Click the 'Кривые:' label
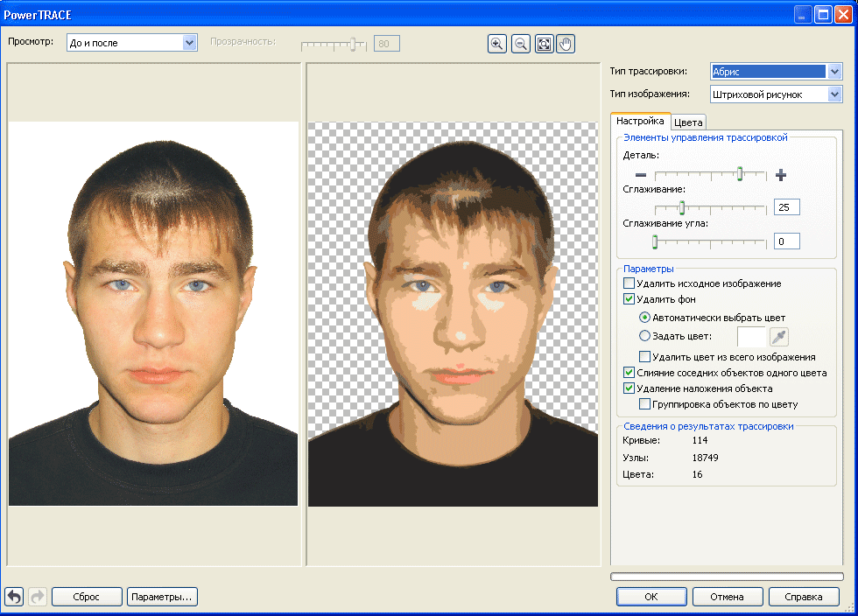The image size is (858, 616). (x=641, y=440)
